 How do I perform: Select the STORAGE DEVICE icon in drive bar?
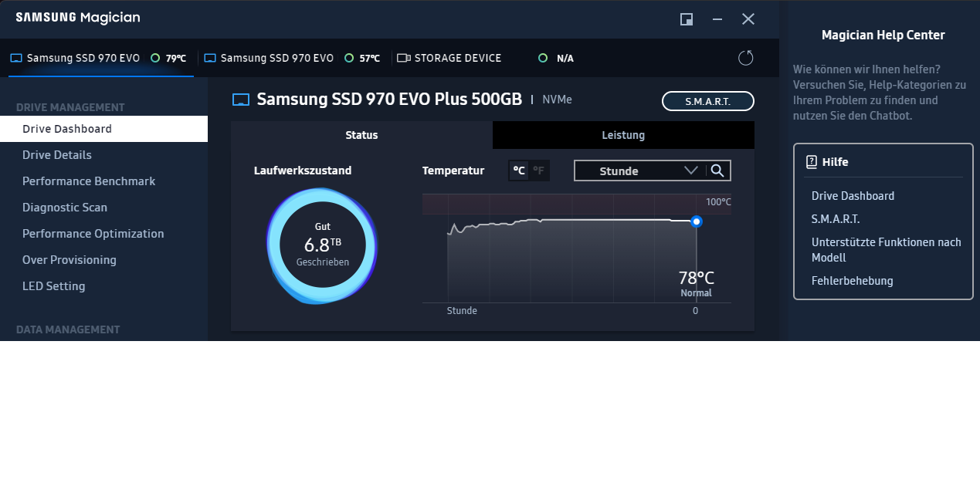point(403,58)
